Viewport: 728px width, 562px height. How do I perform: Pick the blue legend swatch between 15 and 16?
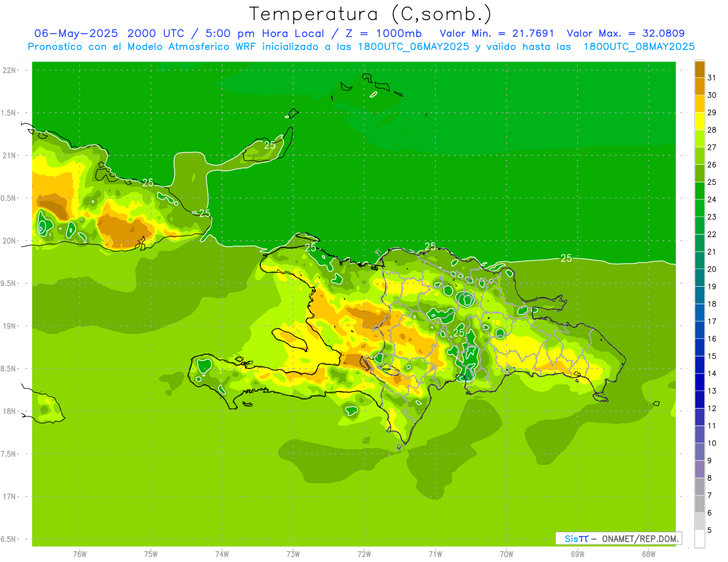pos(699,347)
